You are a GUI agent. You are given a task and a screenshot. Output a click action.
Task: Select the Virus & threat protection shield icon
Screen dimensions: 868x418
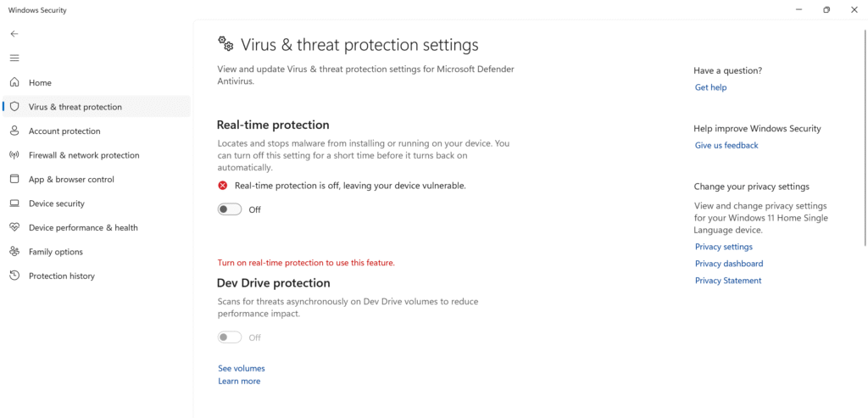[x=14, y=107]
